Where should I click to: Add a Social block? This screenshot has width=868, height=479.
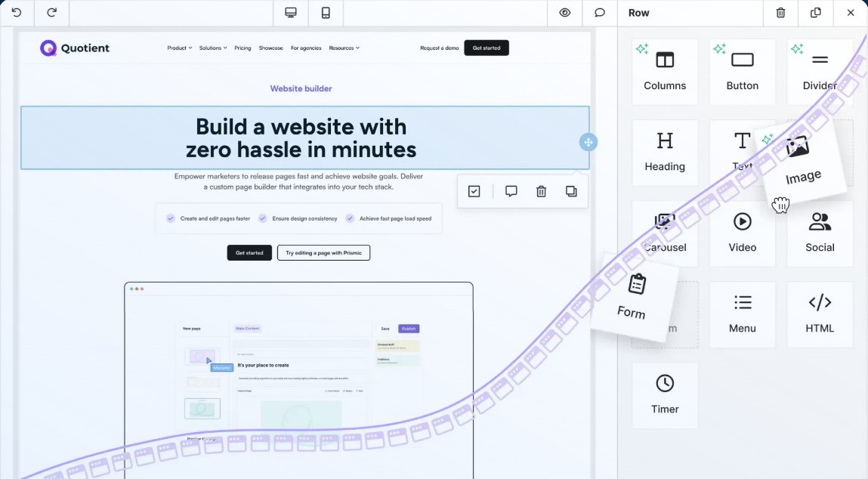820,233
